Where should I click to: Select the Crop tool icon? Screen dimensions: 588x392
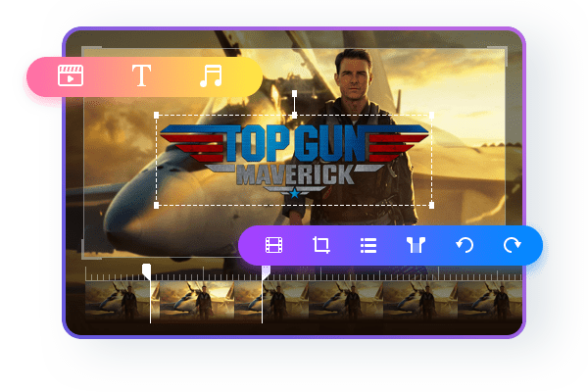[x=321, y=245]
